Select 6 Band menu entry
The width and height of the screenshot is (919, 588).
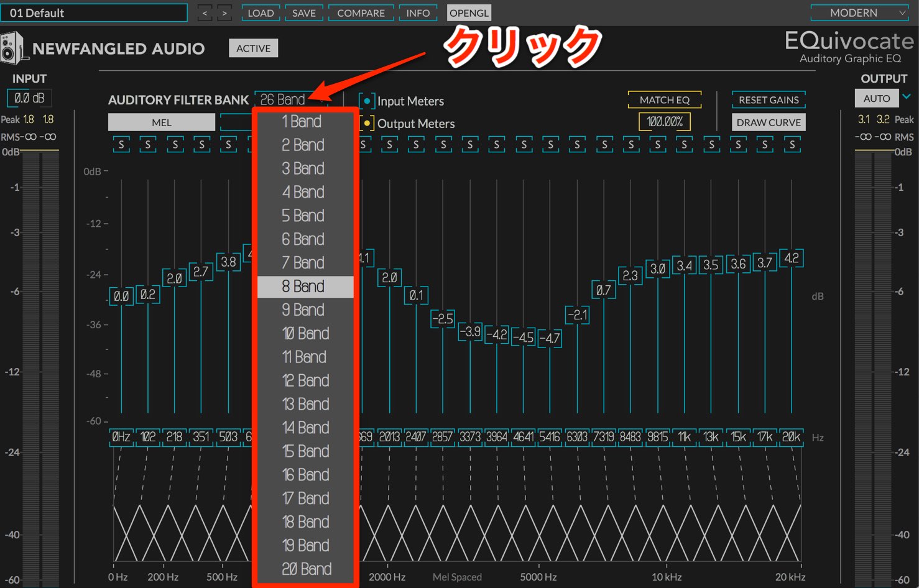[305, 239]
